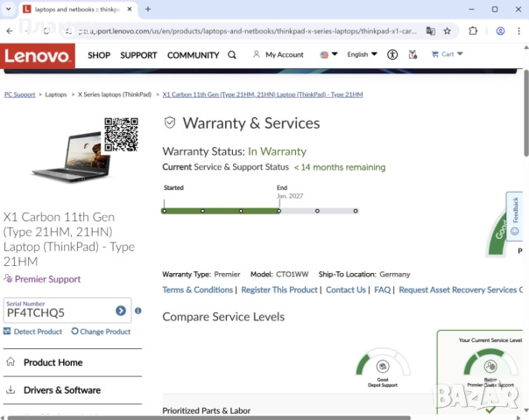This screenshot has width=529, height=420.
Task: Open the site search magnifier icon
Action: point(232,54)
